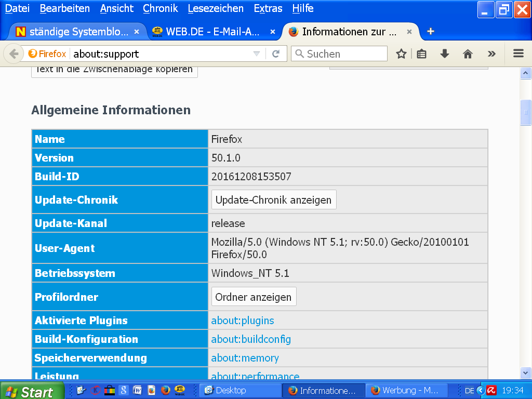The height and width of the screenshot is (399, 532).
Task: Click the DE language indicator
Action: (470, 391)
